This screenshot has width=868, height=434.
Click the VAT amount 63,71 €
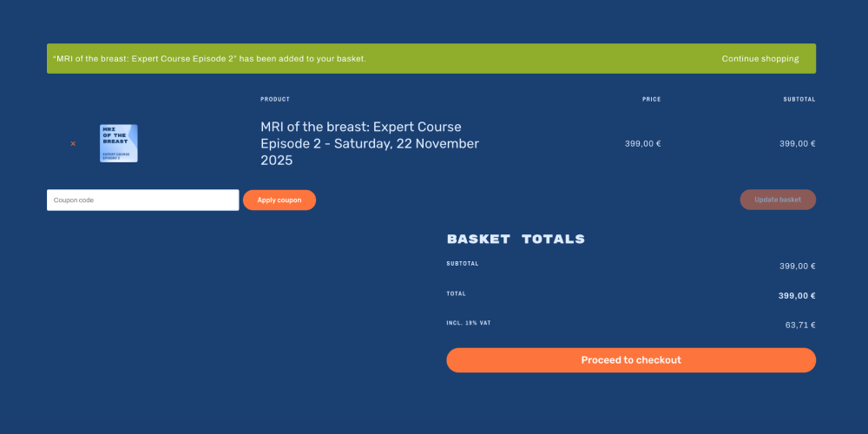[800, 325]
